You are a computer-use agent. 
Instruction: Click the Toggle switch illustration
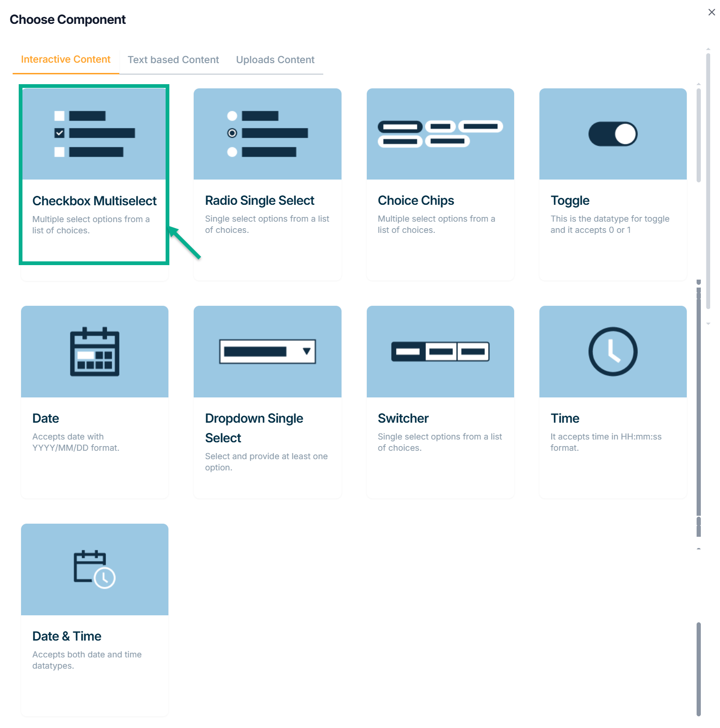[x=612, y=134]
